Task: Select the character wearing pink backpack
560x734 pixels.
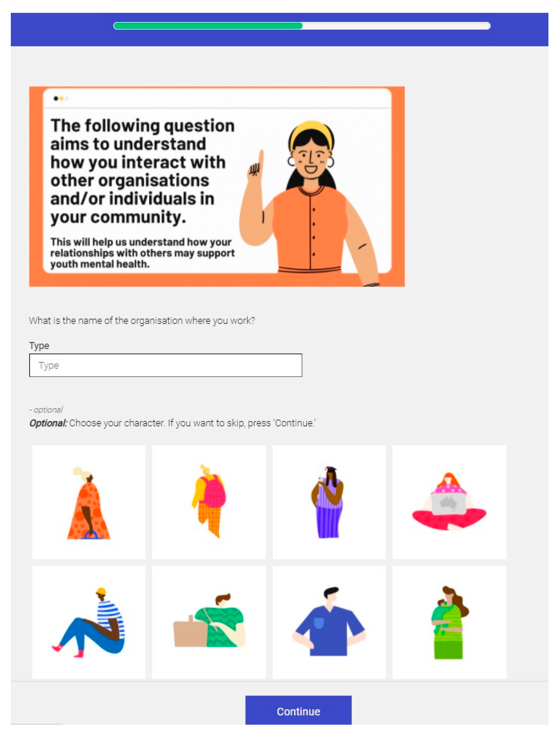Action: pyautogui.click(x=209, y=502)
